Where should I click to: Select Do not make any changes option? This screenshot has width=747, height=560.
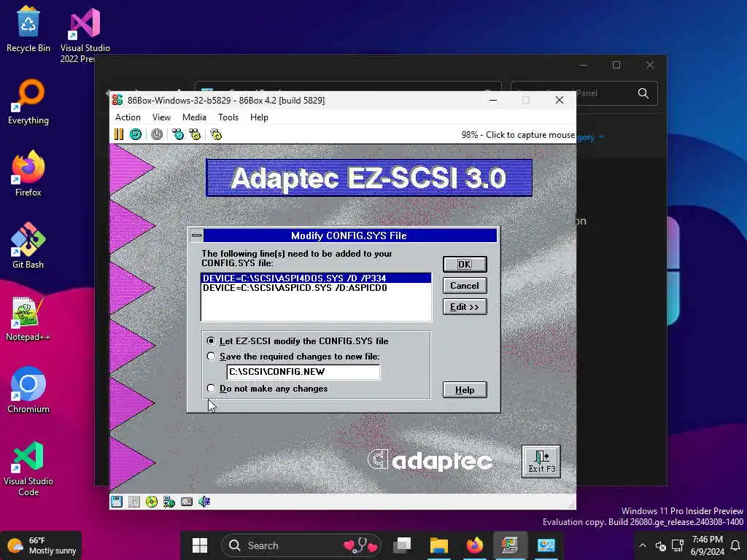tap(268, 389)
